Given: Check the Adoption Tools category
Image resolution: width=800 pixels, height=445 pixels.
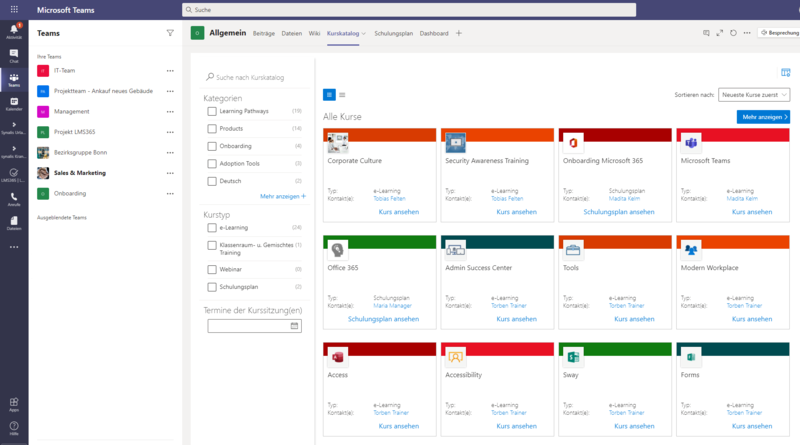Looking at the screenshot, I should (212, 164).
